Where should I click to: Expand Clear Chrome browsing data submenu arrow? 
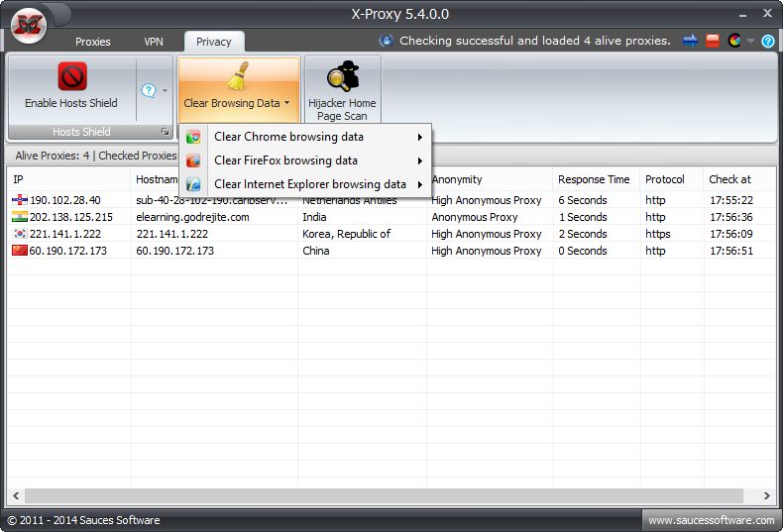click(x=420, y=137)
